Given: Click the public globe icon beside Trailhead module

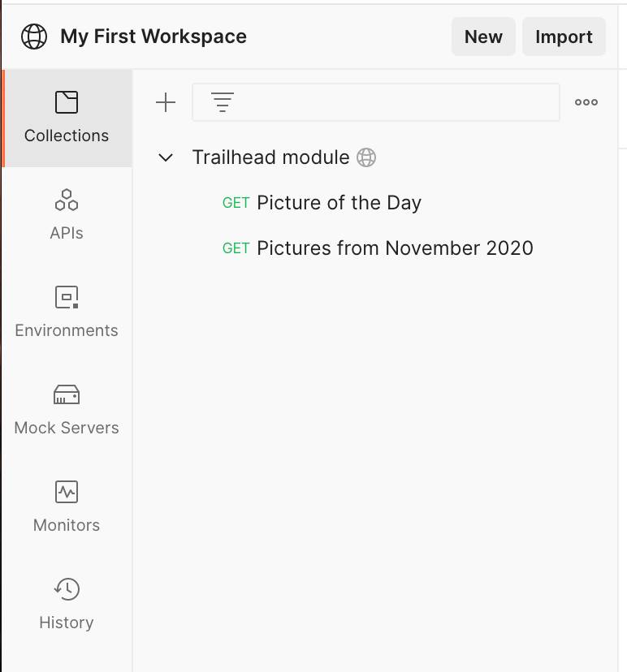Looking at the screenshot, I should (366, 157).
